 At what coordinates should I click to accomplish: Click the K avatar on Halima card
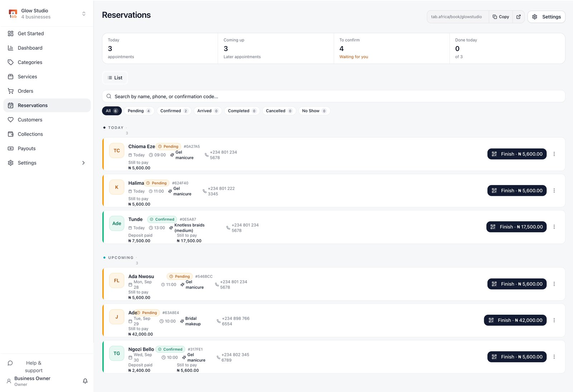(117, 187)
